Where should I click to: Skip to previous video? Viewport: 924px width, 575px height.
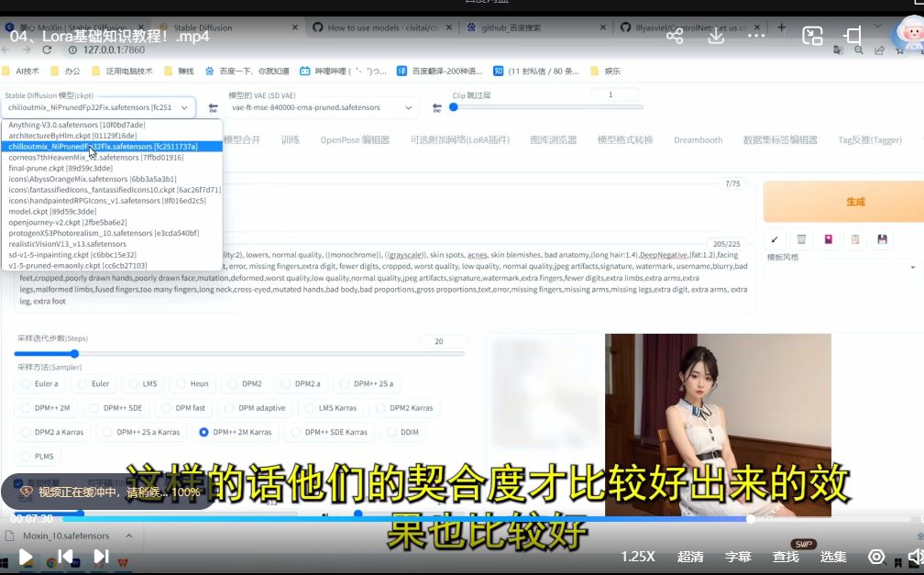point(65,556)
